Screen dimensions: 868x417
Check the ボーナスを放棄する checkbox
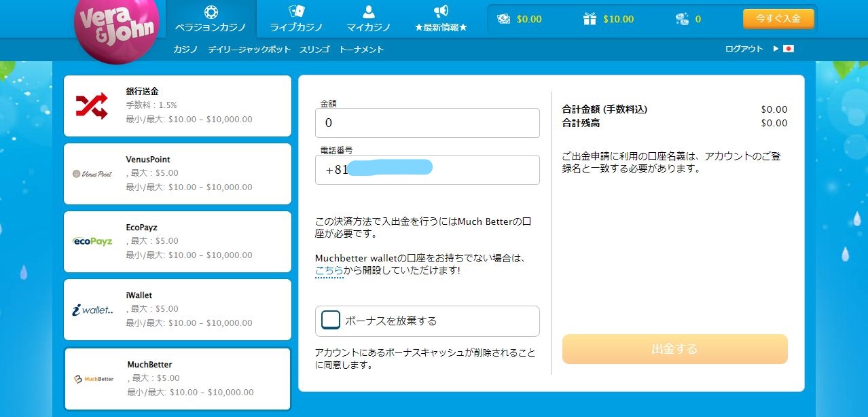tap(330, 321)
